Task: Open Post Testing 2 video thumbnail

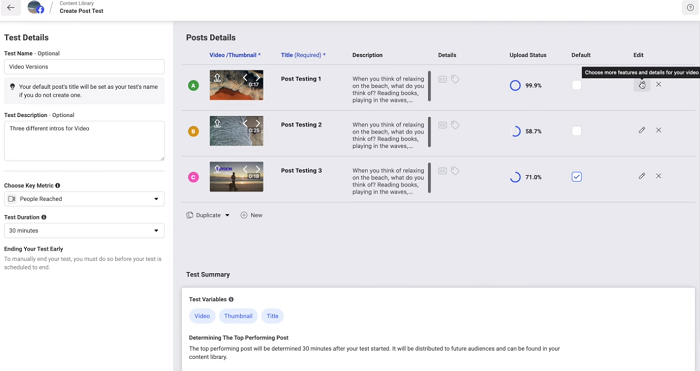Action: (237, 131)
